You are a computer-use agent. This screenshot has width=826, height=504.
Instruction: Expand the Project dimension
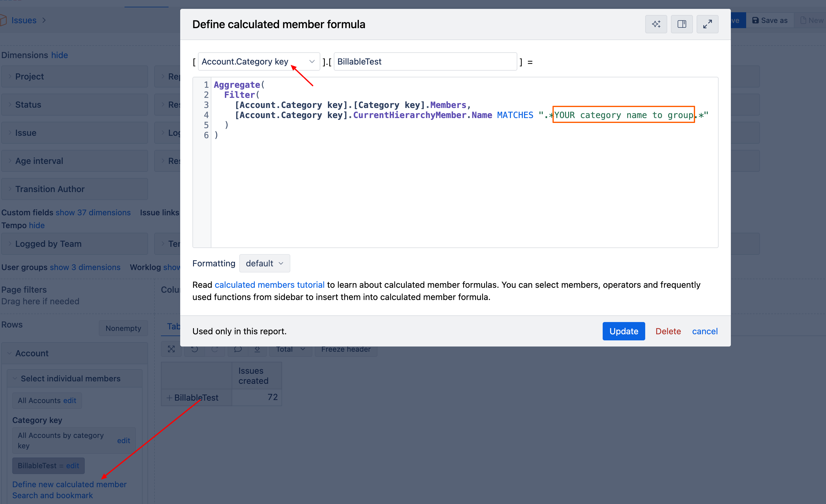coord(10,76)
